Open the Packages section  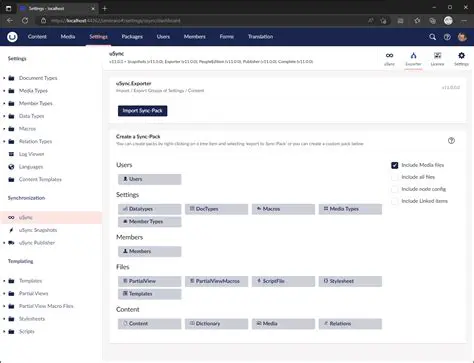(x=132, y=37)
